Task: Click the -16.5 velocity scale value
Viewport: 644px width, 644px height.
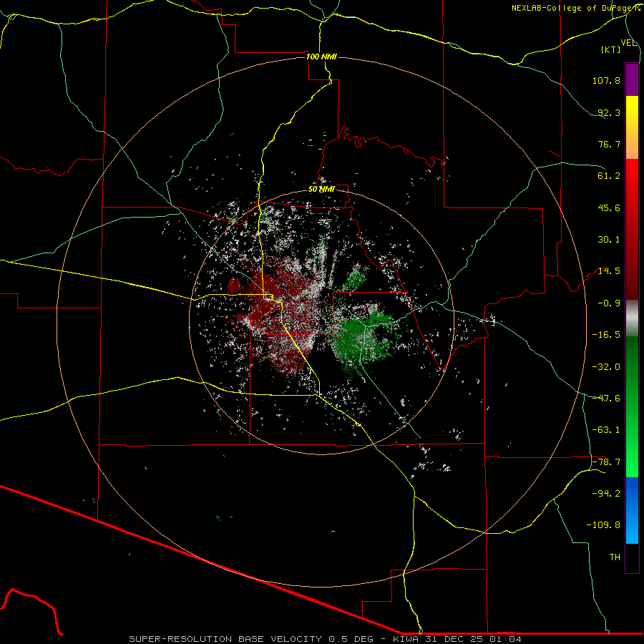Action: click(606, 335)
